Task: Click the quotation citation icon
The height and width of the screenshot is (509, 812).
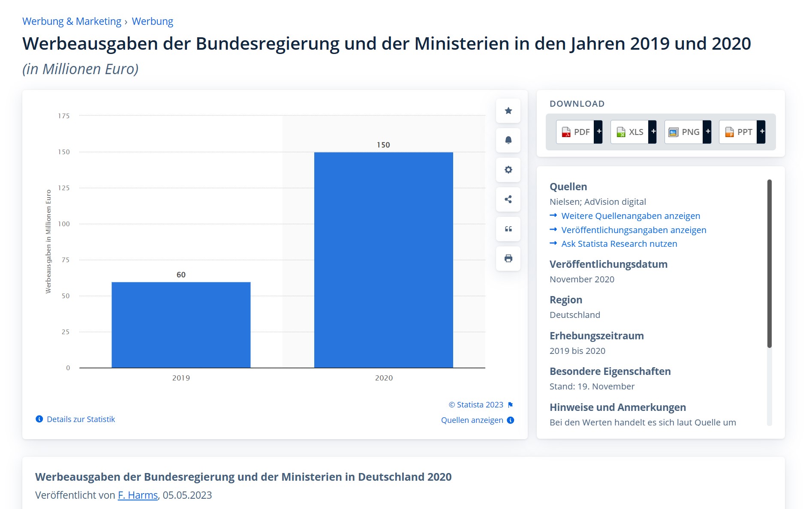Action: click(508, 229)
